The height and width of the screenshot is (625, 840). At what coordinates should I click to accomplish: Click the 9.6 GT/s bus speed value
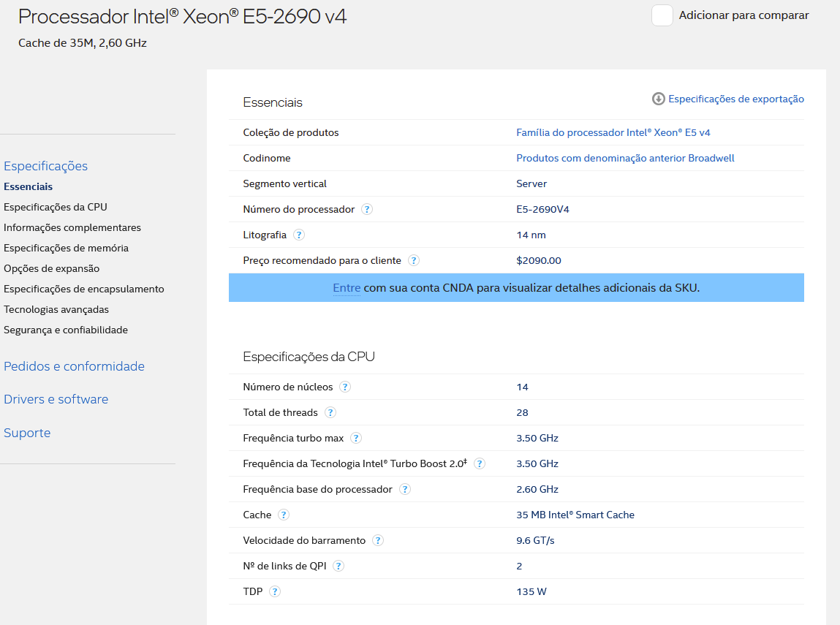click(535, 540)
